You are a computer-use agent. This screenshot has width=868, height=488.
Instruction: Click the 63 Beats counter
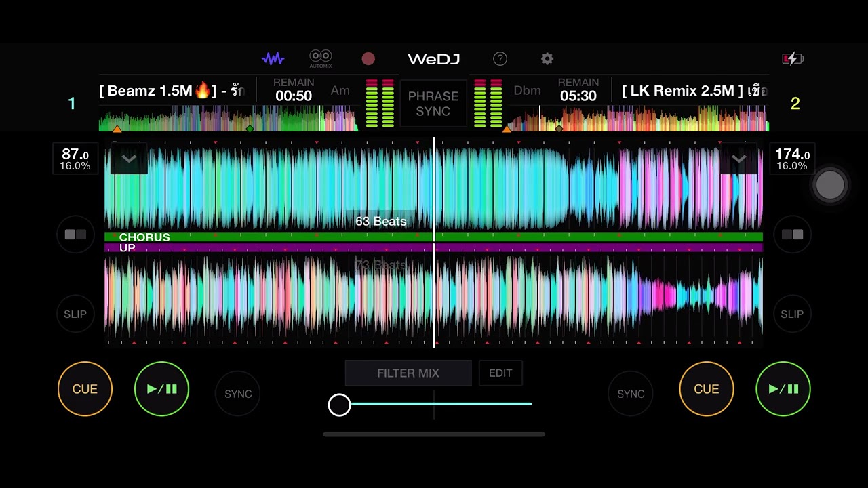(x=381, y=221)
